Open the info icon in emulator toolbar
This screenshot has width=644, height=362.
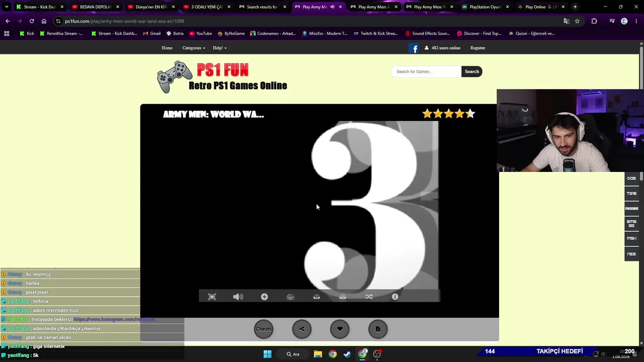tap(395, 297)
